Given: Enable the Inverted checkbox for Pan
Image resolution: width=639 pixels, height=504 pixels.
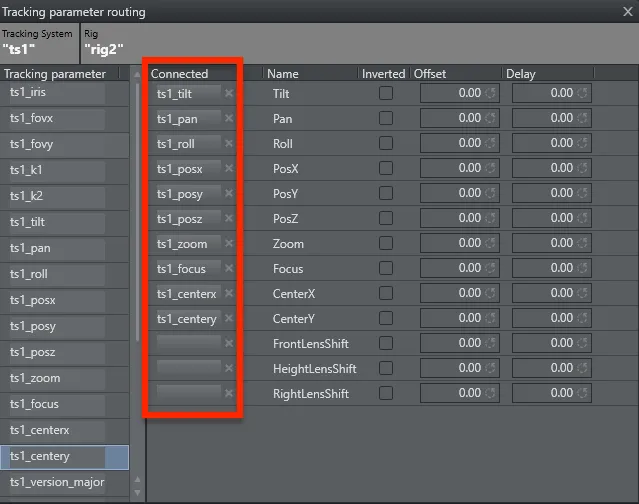Looking at the screenshot, I should (386, 118).
